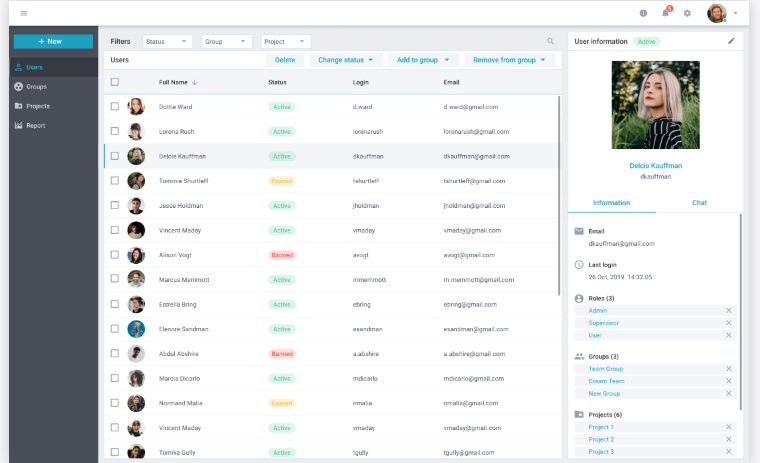
Task: Click the Delete button
Action: pos(285,60)
